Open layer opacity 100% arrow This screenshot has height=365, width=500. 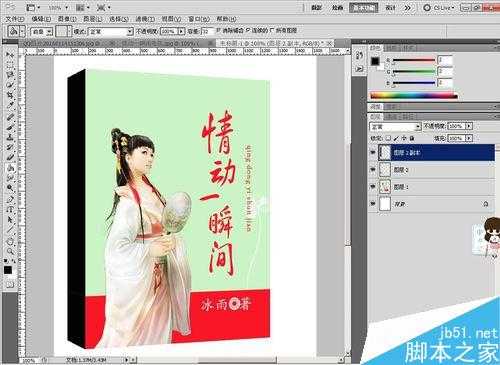point(469,126)
